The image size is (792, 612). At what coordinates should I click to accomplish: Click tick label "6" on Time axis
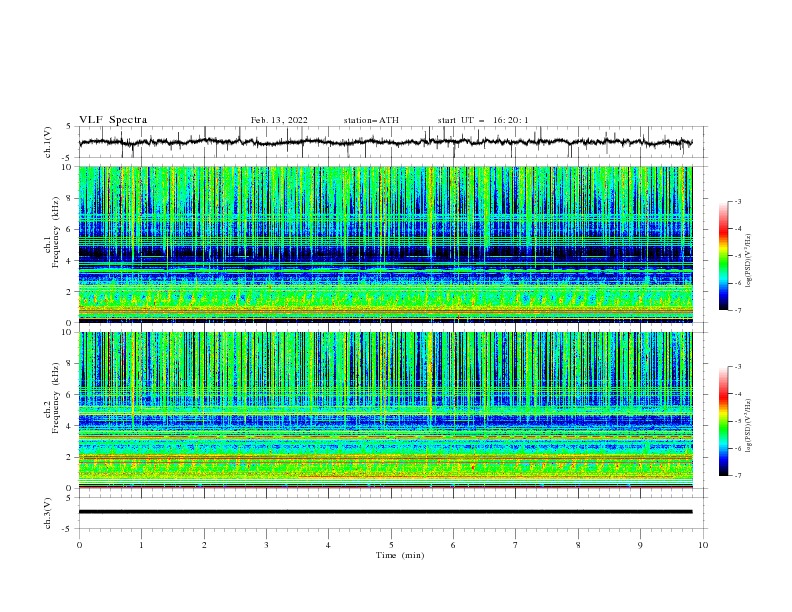click(454, 545)
